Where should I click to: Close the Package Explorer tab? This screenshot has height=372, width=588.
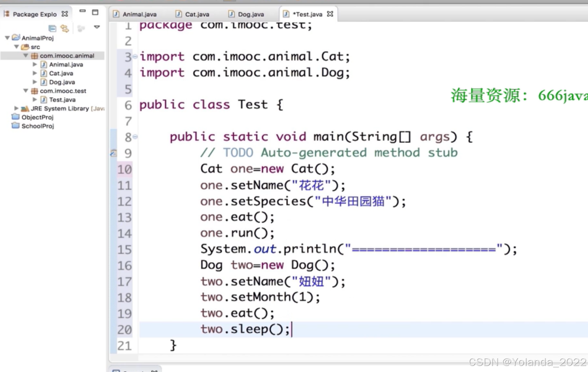[65, 14]
